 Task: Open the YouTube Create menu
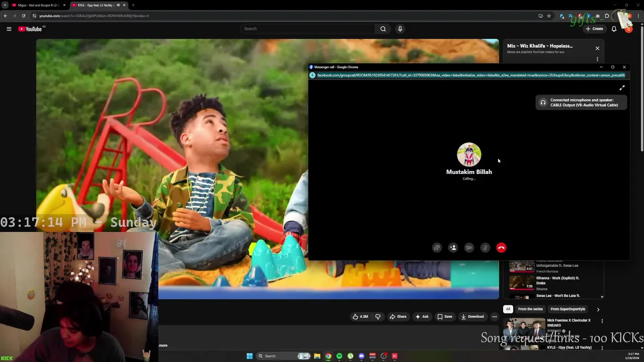click(594, 29)
